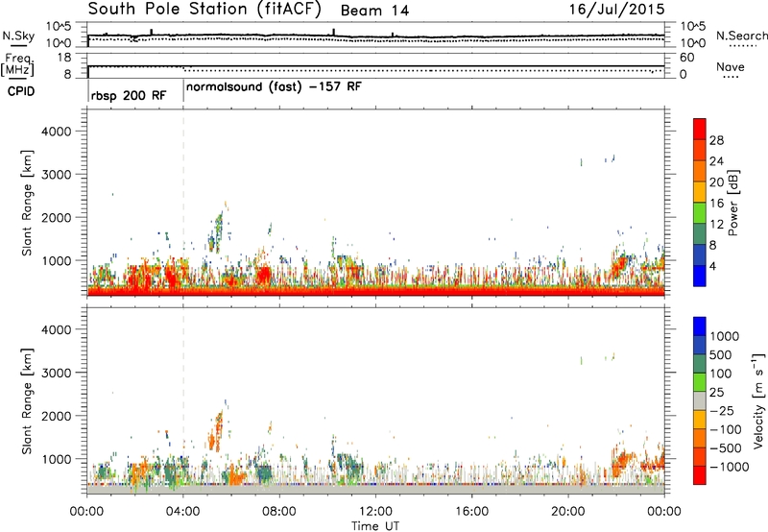Image resolution: width=768 pixels, height=532 pixels.
Task: Click 'Slant Range [km]' label of power panel
Action: [27, 204]
